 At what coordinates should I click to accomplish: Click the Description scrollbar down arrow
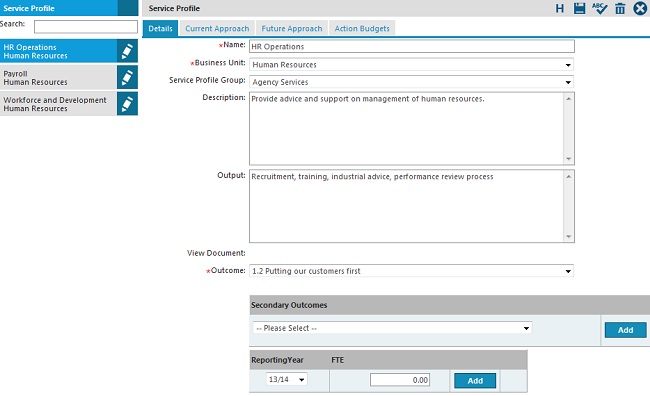[568, 159]
